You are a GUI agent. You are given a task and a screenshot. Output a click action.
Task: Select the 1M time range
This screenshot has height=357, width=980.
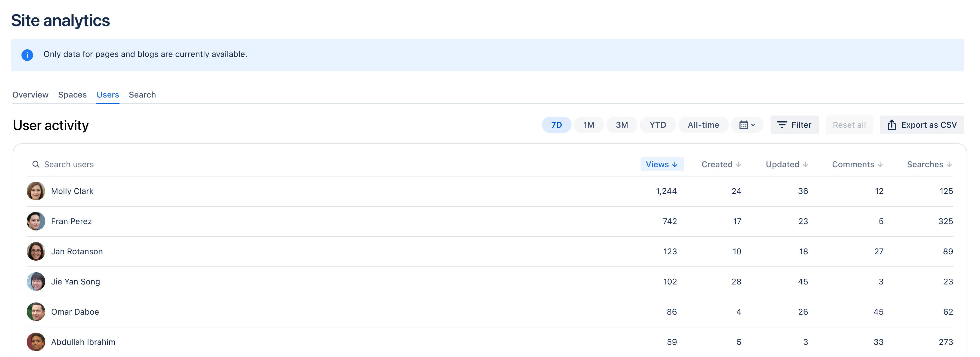[x=589, y=125]
